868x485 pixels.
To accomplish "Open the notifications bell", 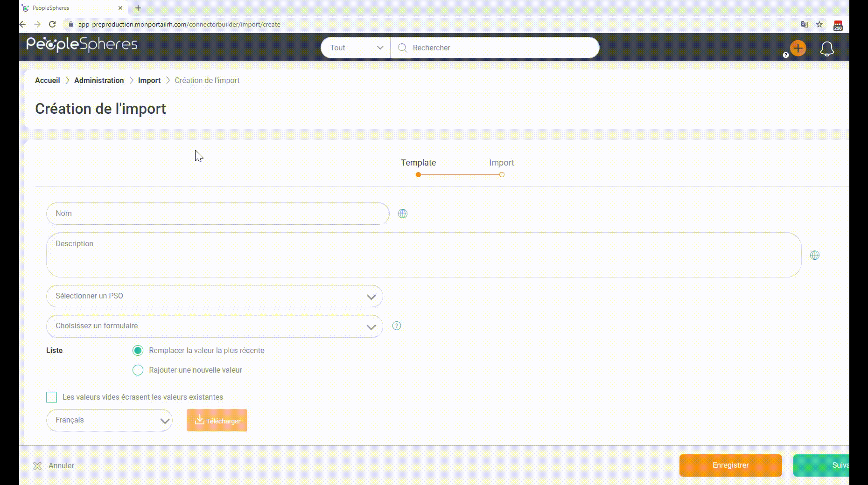I will coord(827,48).
